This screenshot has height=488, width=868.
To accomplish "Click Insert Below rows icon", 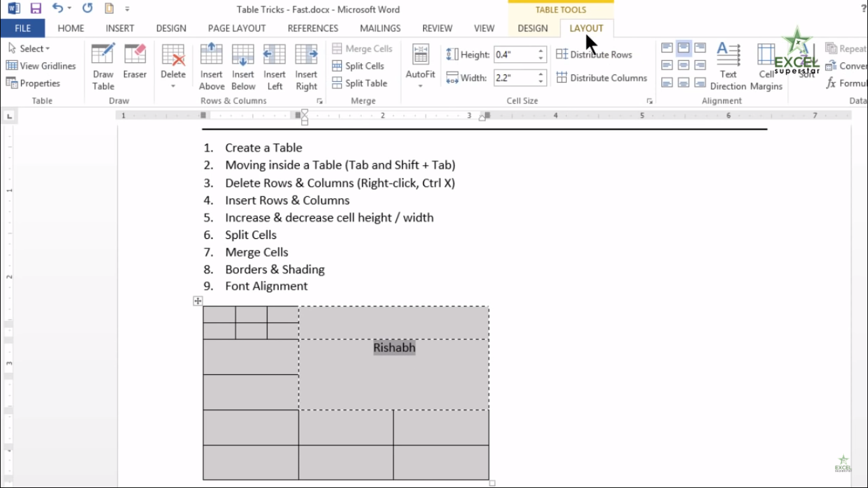I will tap(243, 67).
